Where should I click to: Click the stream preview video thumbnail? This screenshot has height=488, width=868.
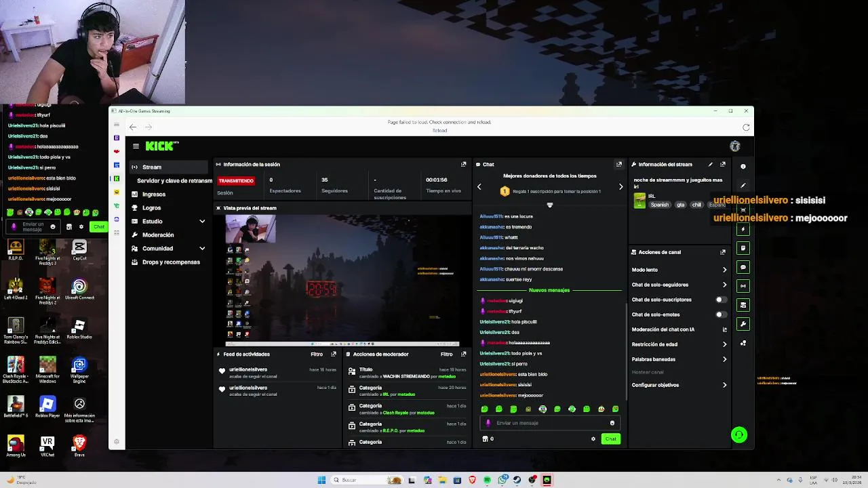342,280
